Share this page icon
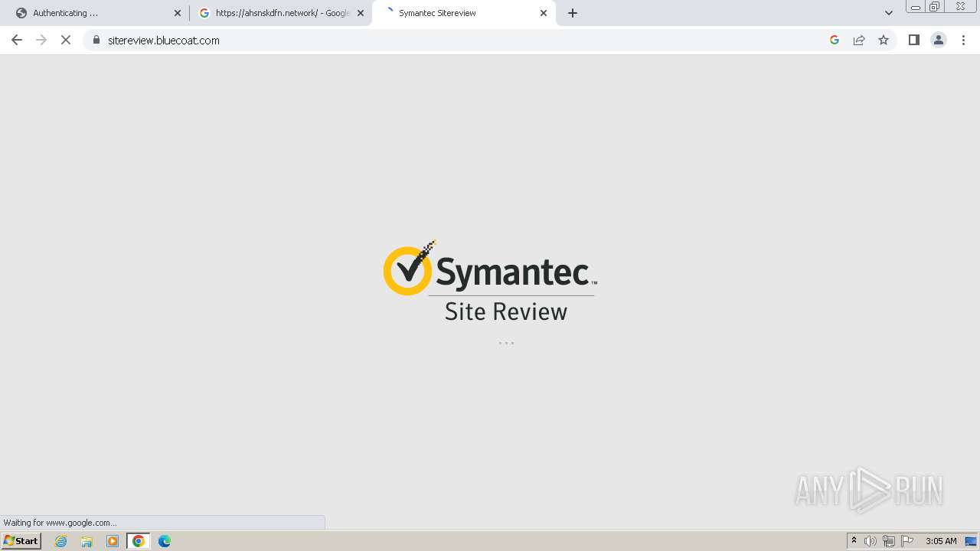Viewport: 980px width, 551px height. click(x=859, y=40)
